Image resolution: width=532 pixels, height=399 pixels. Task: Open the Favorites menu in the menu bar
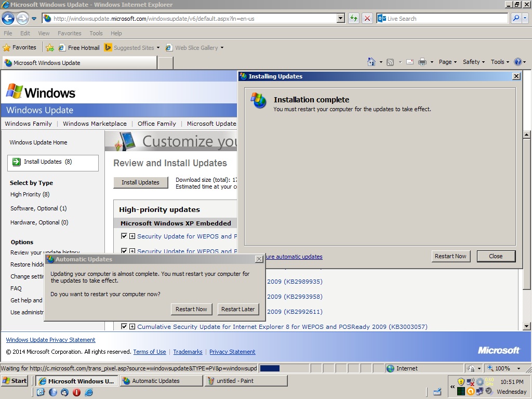70,33
